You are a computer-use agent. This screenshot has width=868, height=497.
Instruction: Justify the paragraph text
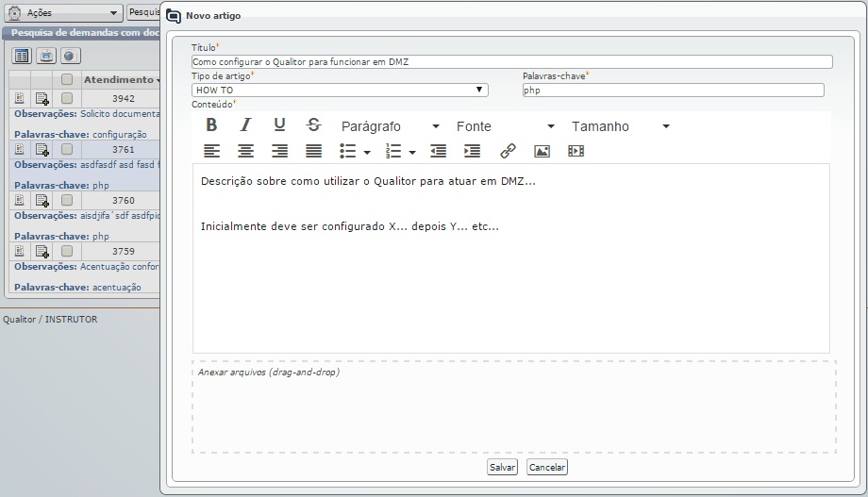click(x=314, y=151)
